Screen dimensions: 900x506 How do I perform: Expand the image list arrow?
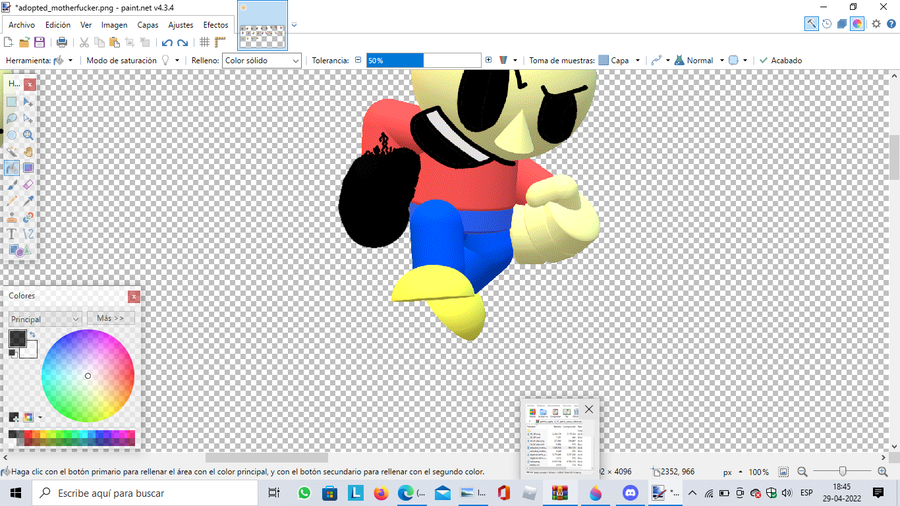click(x=294, y=25)
